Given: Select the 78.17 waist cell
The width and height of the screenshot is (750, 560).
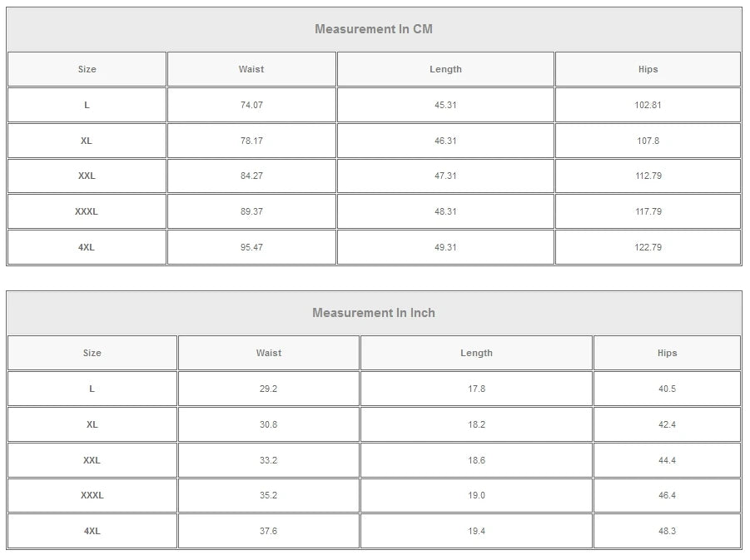Looking at the screenshot, I should [251, 141].
